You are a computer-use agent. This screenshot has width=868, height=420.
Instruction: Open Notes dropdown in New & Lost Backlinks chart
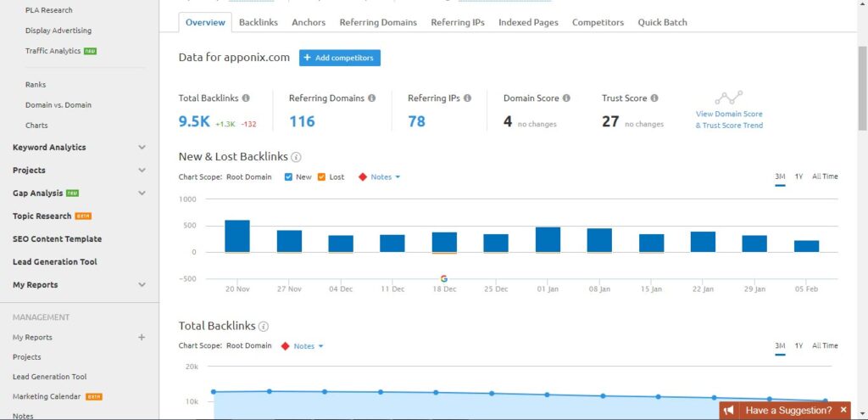pyautogui.click(x=386, y=177)
